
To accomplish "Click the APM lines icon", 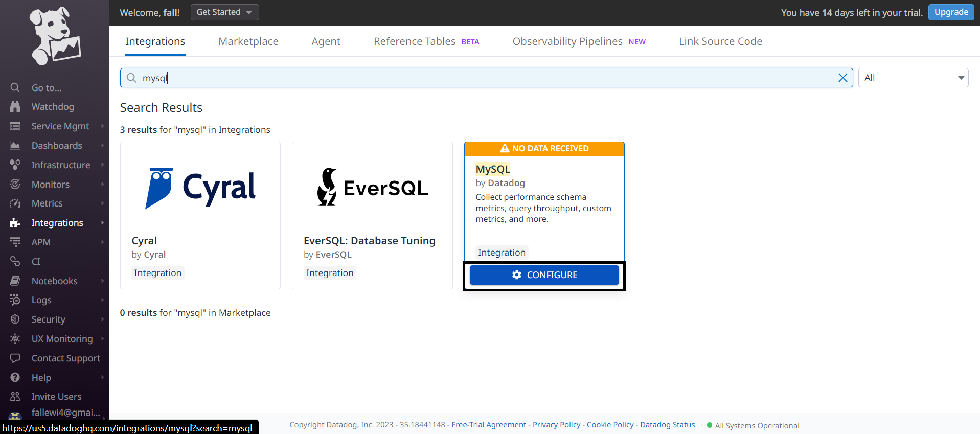I will tap(15, 242).
